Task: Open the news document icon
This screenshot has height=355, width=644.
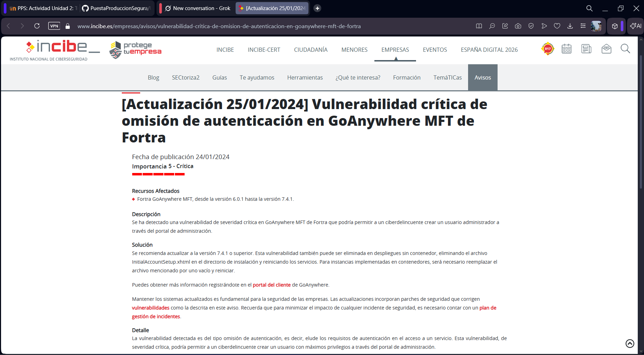Action: 586,49
